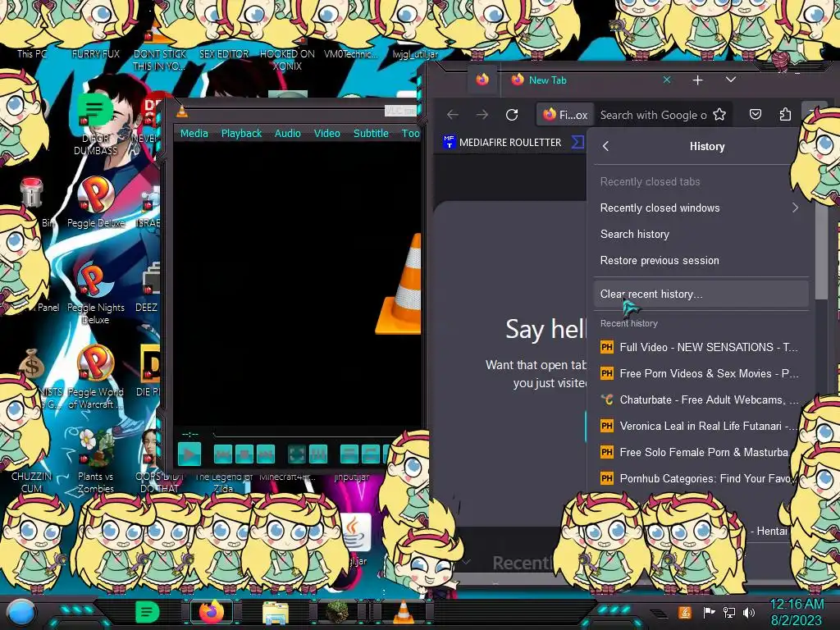Screen dimensions: 840x630
Task: Click Java update tray icon
Action: [684, 612]
